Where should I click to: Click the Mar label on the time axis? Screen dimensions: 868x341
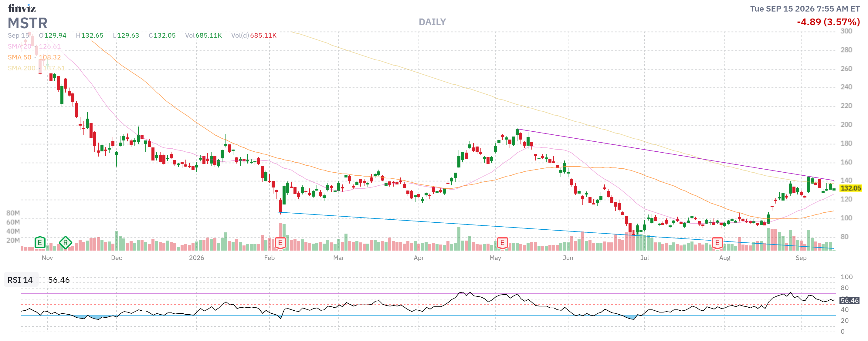pos(339,258)
